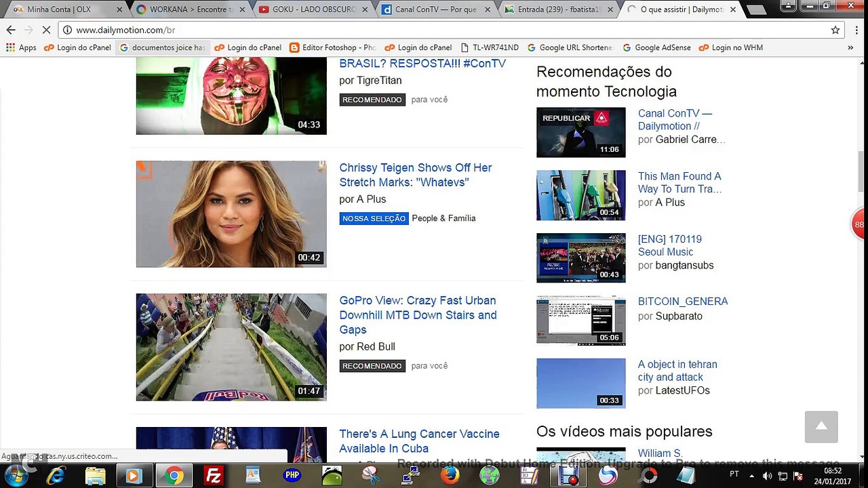868x488 pixels.
Task: Open Google URL Shortener bookmark
Action: pos(570,47)
